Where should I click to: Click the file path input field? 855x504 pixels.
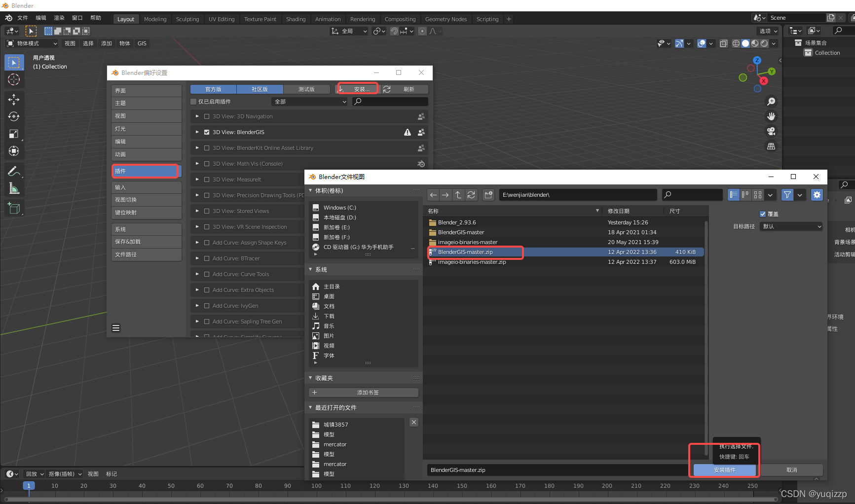(578, 195)
